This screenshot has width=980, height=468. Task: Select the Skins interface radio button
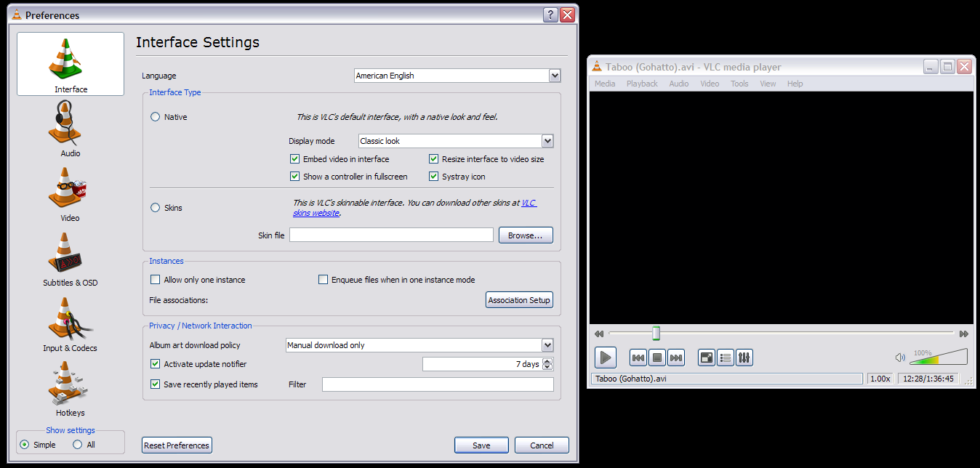[x=155, y=208]
